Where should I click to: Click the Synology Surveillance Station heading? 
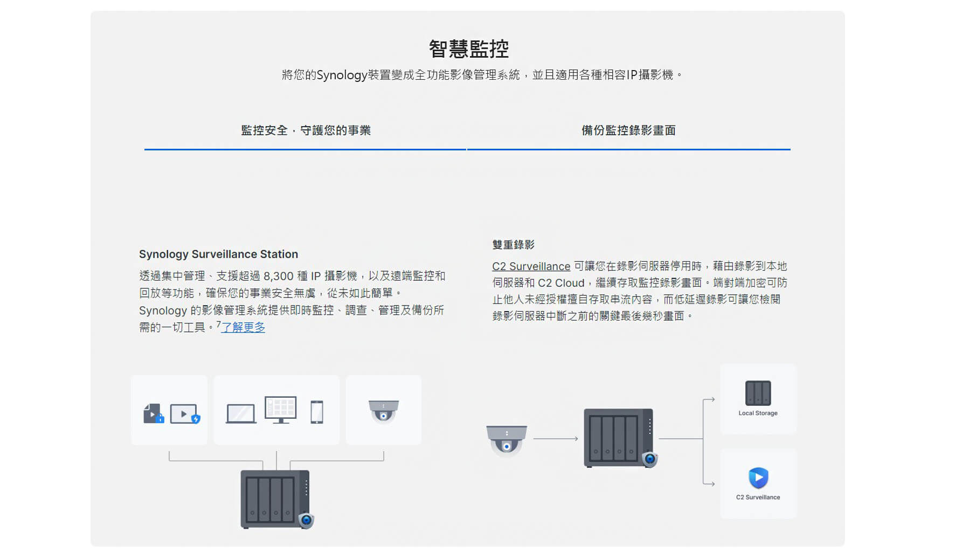pos(218,254)
